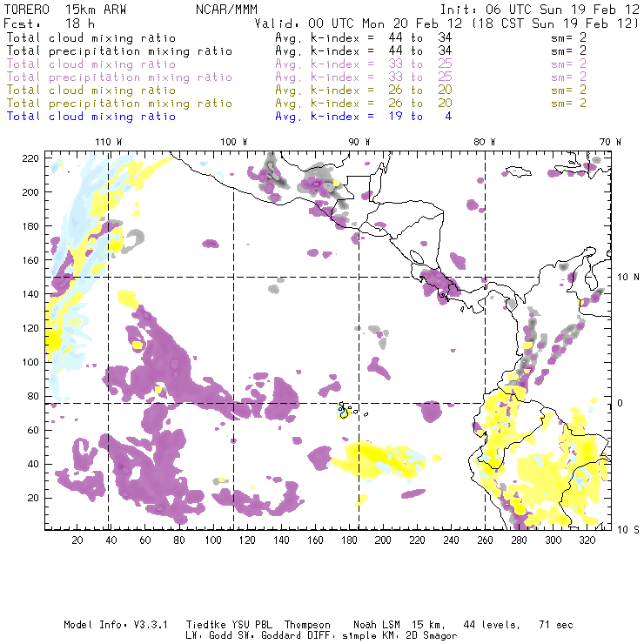Click the 320 tick on the bottom axis
Viewport: 644px width, 644px height.
coord(587,540)
